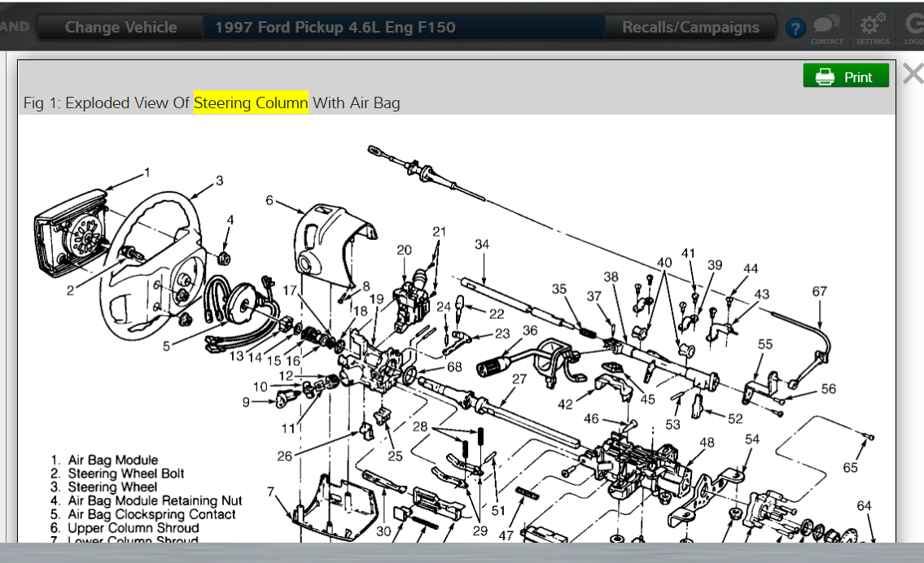Screen dimensions: 924x563
Task: Click legend entry '1. Air Bag Module'
Action: 104,460
